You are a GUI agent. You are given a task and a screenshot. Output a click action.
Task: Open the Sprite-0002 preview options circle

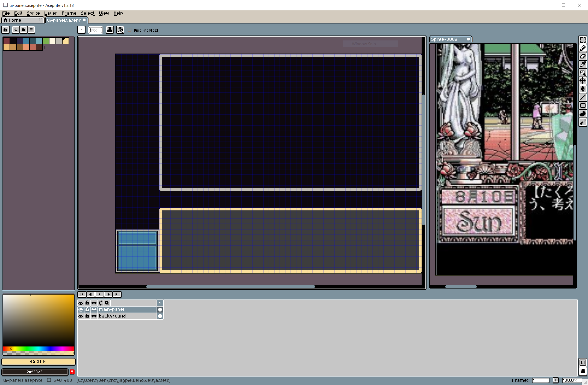(468, 39)
